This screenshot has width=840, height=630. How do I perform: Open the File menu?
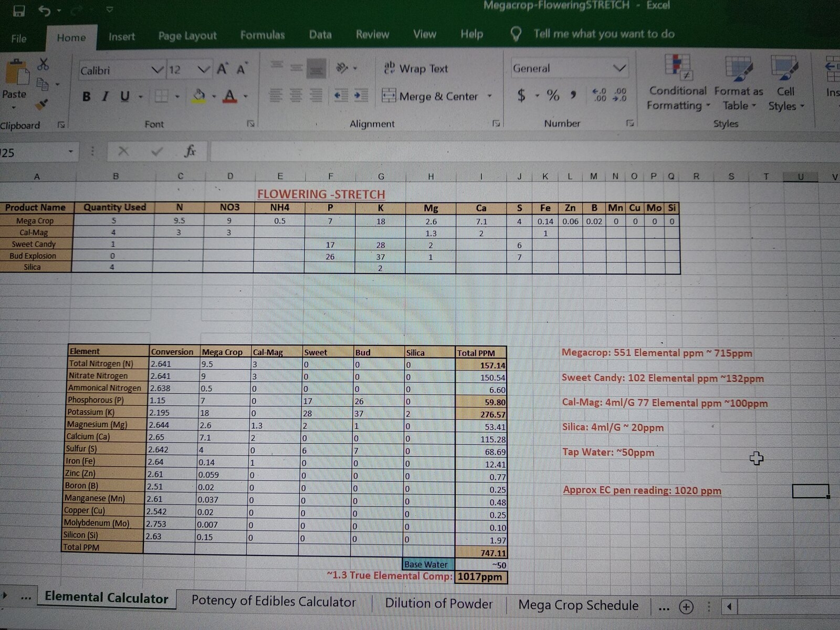pos(19,38)
